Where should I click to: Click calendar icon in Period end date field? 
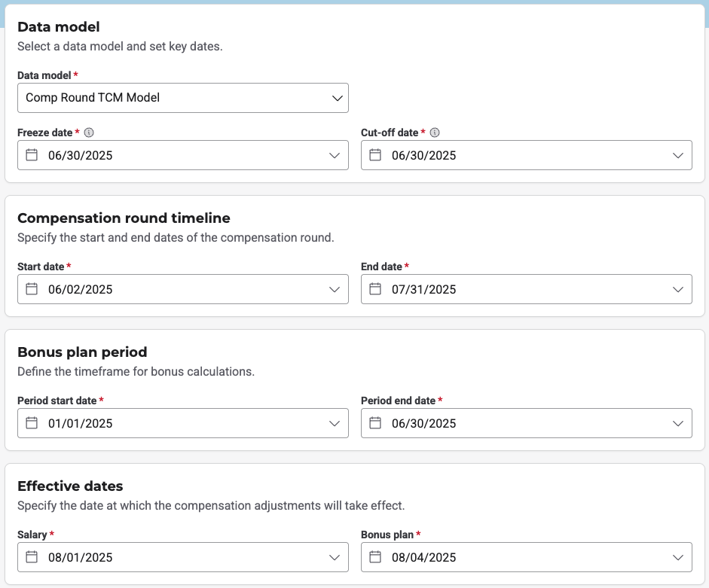pyautogui.click(x=375, y=423)
